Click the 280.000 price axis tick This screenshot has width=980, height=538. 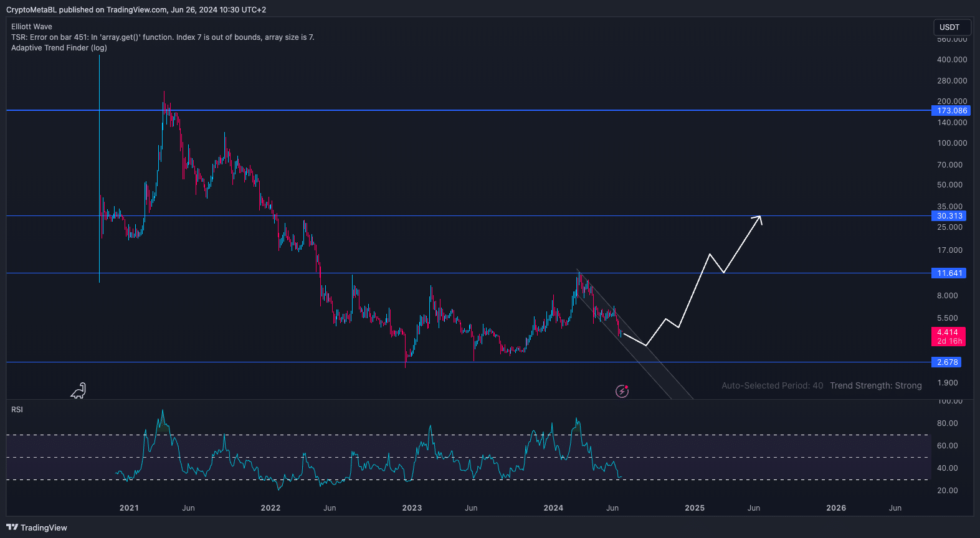952,81
